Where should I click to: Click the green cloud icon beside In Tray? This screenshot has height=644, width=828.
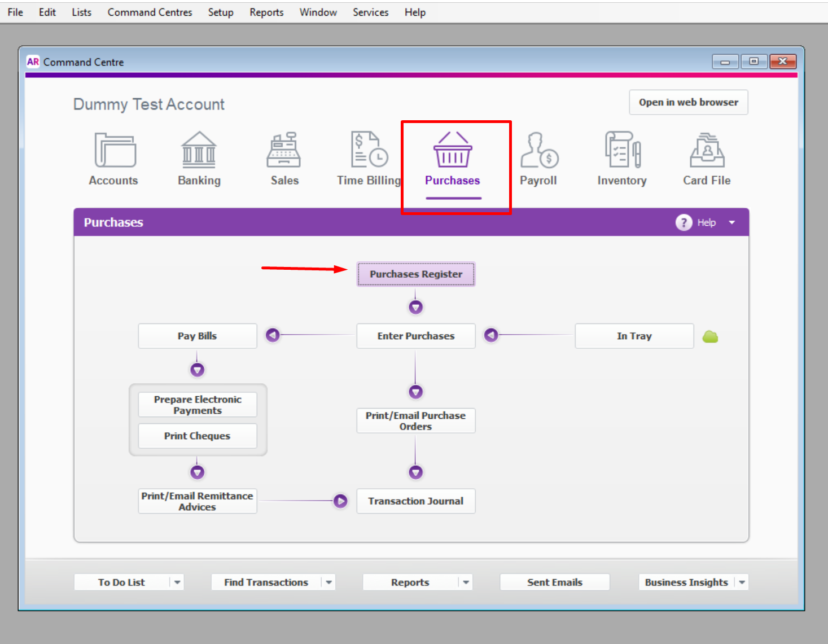click(710, 337)
